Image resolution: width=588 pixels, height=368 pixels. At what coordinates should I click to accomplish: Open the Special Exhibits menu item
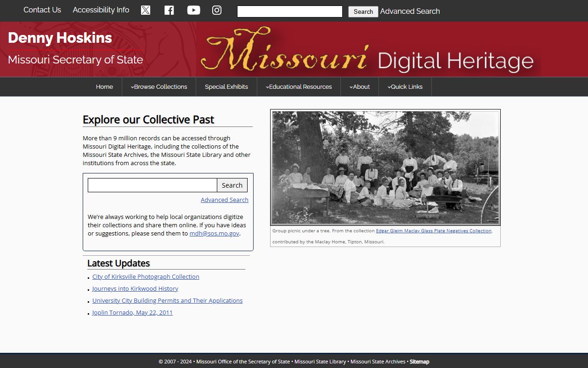(226, 86)
